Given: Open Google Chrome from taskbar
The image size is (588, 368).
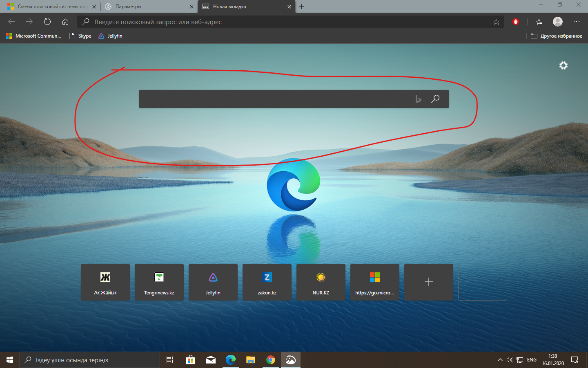Looking at the screenshot, I should pyautogui.click(x=271, y=360).
